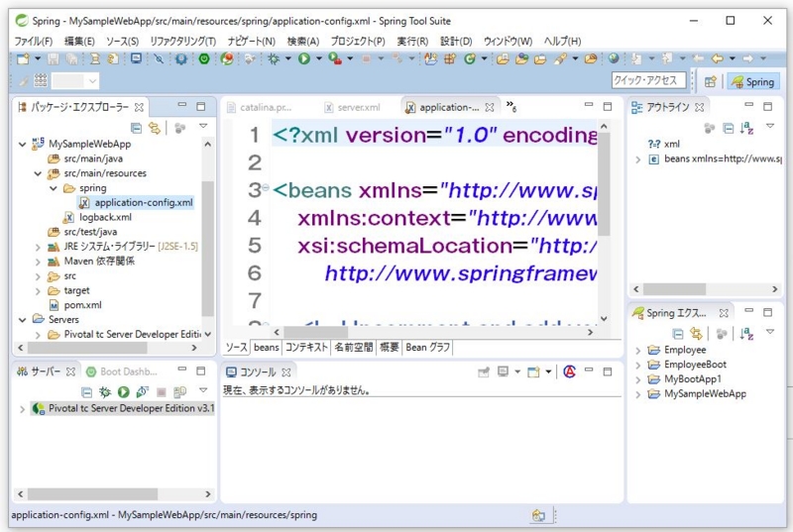This screenshot has height=532, width=793.
Task: Click the publish icon in Servers view
Action: pos(180,392)
